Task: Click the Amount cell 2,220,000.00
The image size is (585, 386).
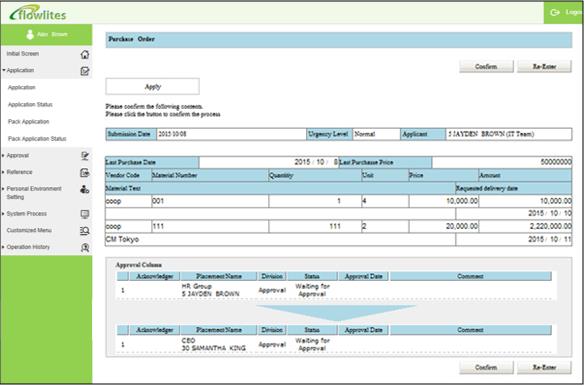Action: (525, 226)
